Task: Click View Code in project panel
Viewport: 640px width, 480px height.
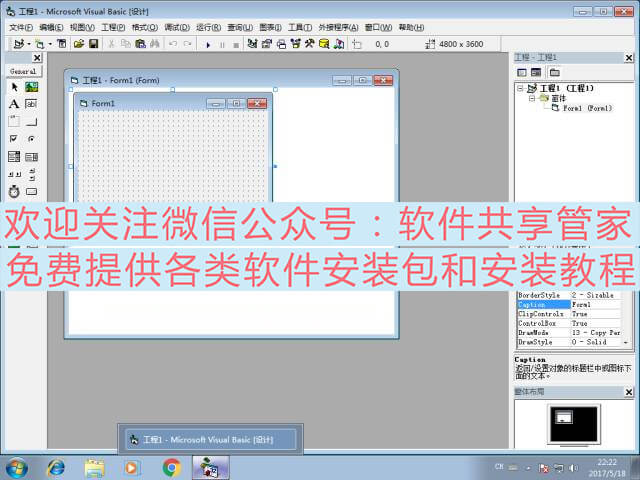Action: 522,73
